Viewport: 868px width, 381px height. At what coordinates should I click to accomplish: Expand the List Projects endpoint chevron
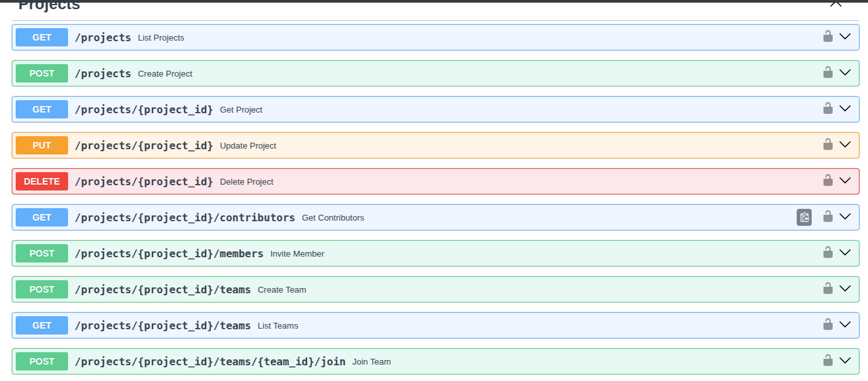click(845, 37)
